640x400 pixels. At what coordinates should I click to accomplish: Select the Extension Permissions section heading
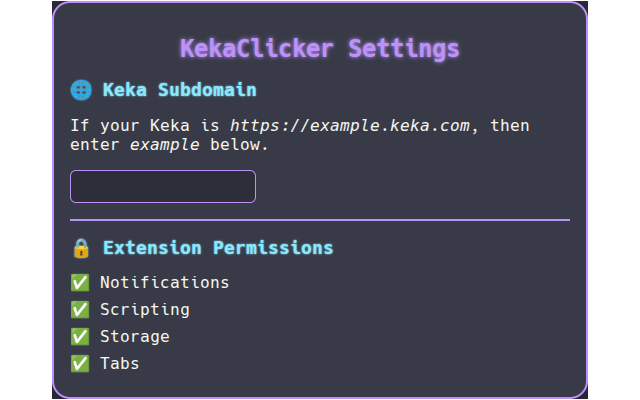pyautogui.click(x=218, y=248)
